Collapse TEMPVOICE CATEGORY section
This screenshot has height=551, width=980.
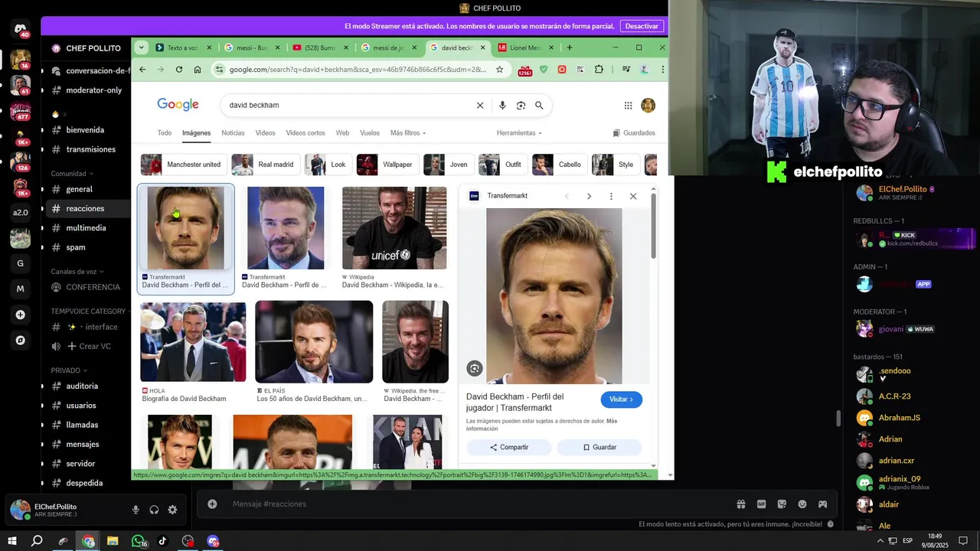click(91, 311)
